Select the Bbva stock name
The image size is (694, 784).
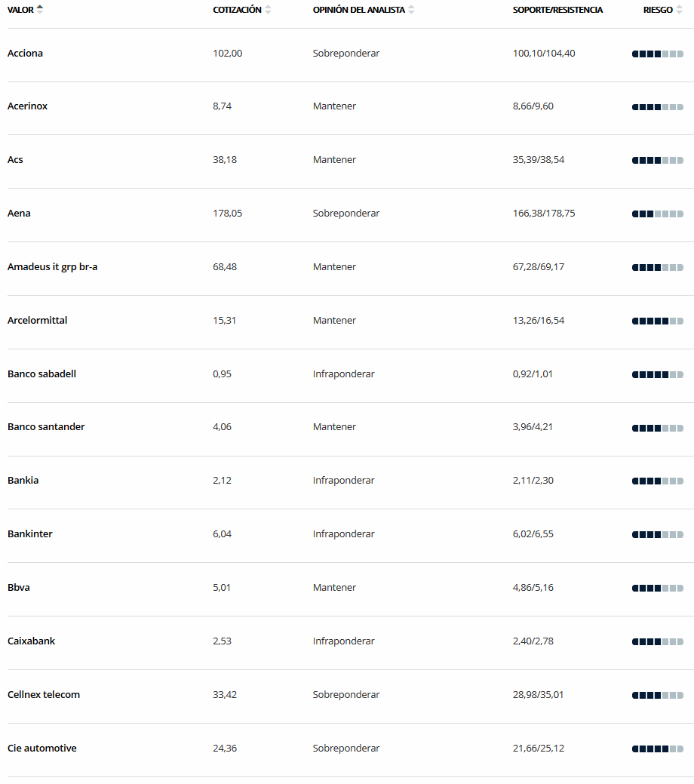(x=19, y=588)
